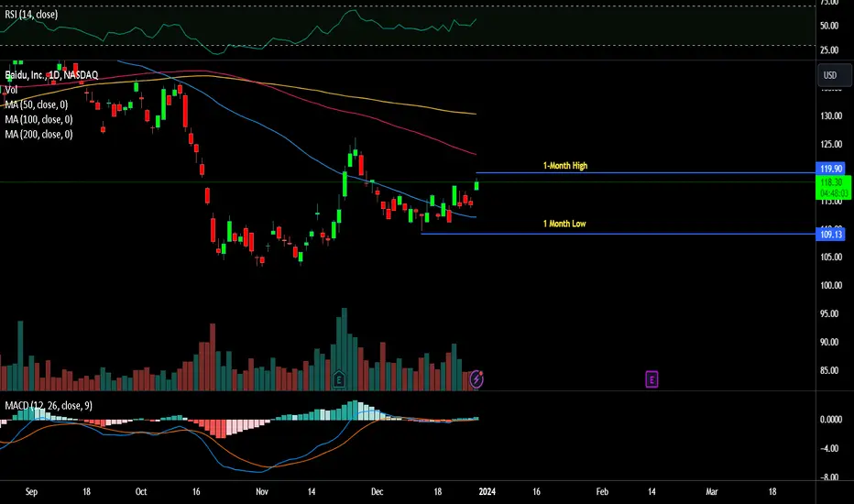Open the USD currency selector
Screen dimensions: 854x504
coord(835,75)
